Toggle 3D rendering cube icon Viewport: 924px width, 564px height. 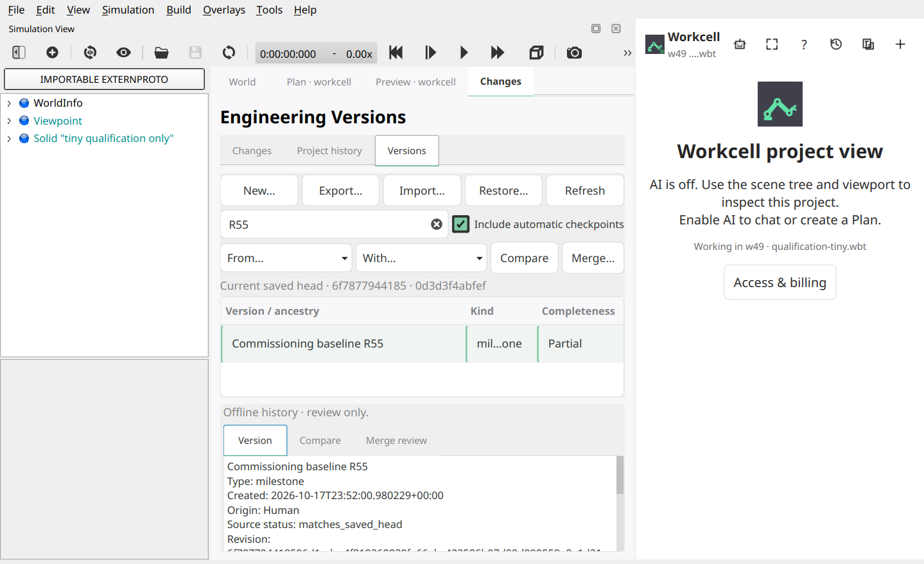(536, 53)
